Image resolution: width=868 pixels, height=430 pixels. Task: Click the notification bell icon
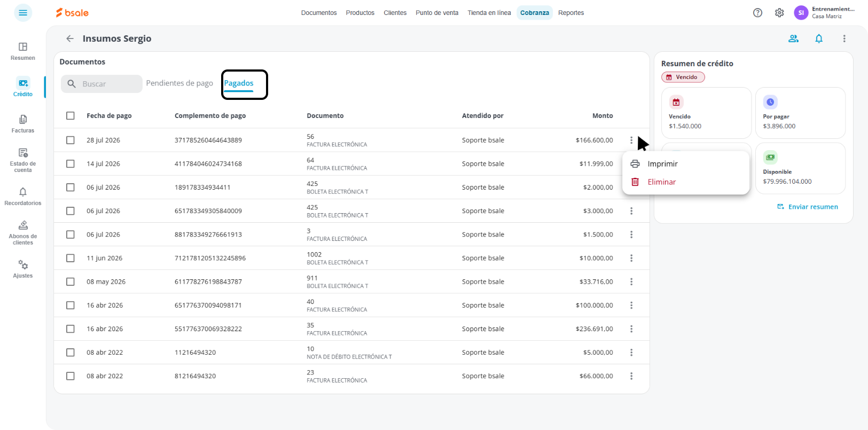click(819, 38)
